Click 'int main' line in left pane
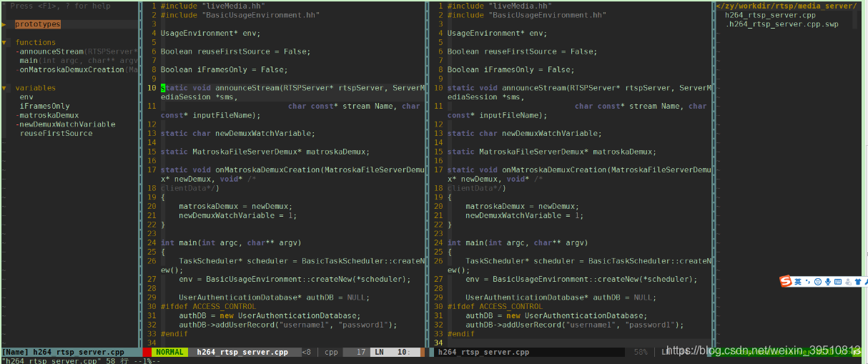Screen dimensions: 868x364 pyautogui.click(x=231, y=243)
